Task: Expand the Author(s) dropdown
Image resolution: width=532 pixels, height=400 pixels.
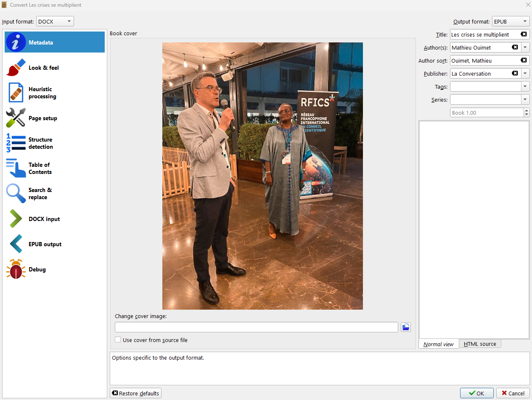Action: [x=525, y=47]
